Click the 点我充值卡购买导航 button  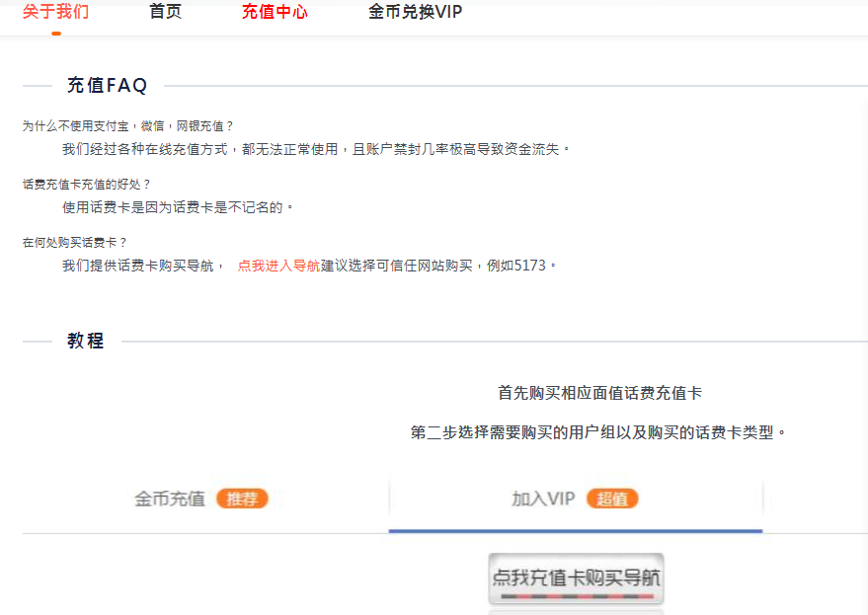576,578
